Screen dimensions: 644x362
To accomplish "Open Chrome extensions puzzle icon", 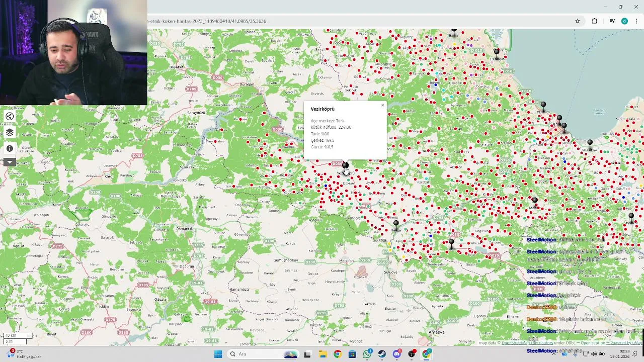I will 595,21.
